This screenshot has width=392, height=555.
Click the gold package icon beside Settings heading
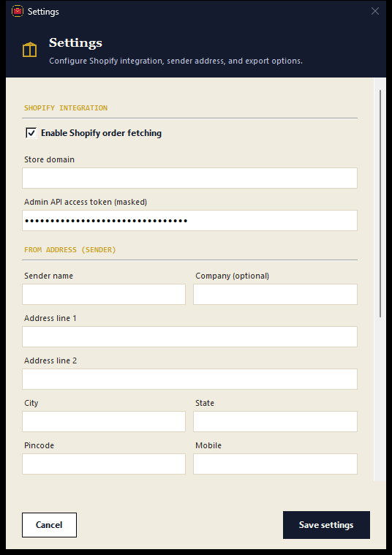coord(30,50)
